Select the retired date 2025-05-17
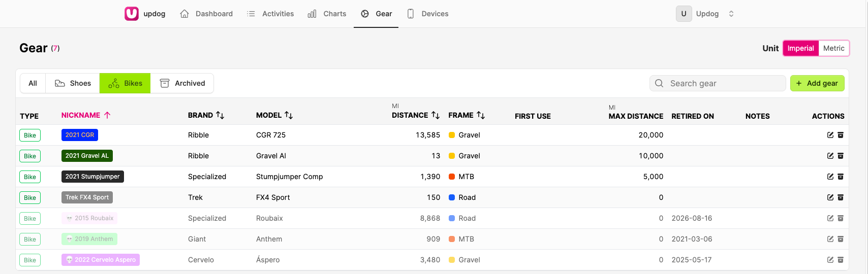This screenshot has width=868, height=274. 692,260
